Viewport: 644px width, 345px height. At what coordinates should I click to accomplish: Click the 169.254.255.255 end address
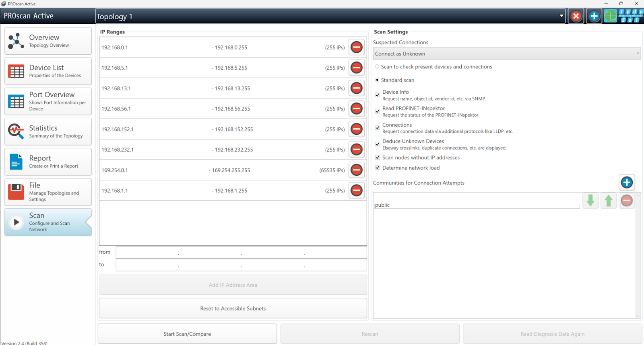[x=231, y=170]
